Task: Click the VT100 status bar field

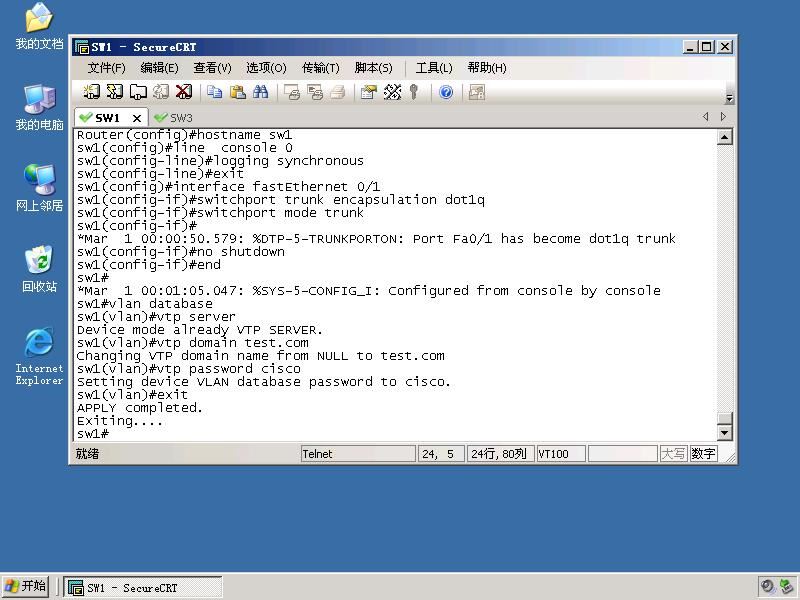Action: pos(561,454)
